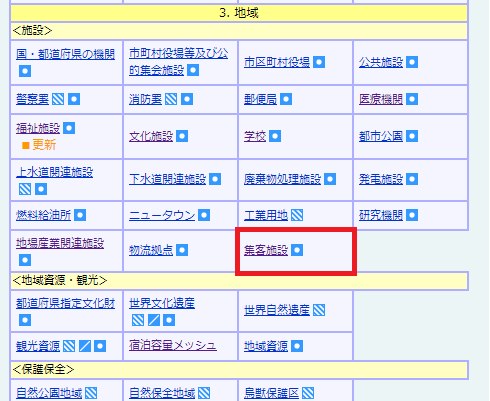The width and height of the screenshot is (490, 401).
Task: Open the 集客施設 link
Action: (266, 250)
